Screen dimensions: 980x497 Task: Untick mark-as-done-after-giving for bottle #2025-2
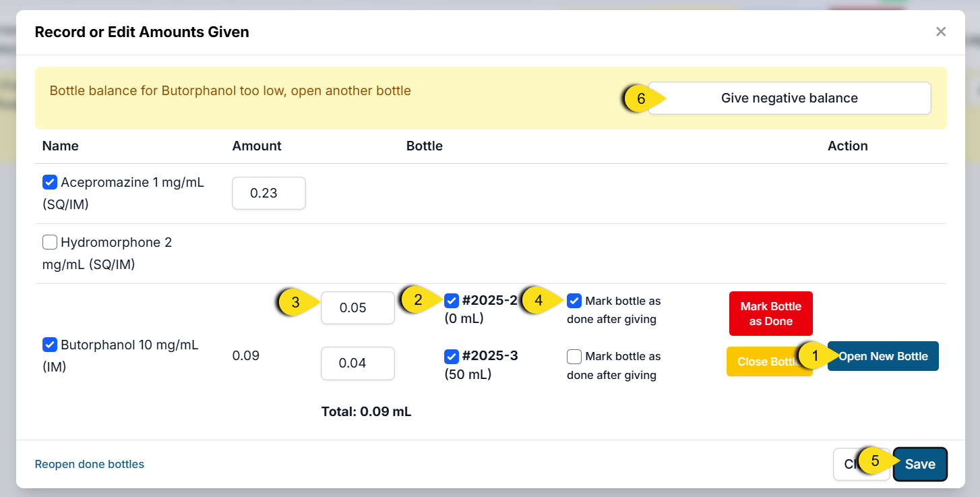click(574, 301)
